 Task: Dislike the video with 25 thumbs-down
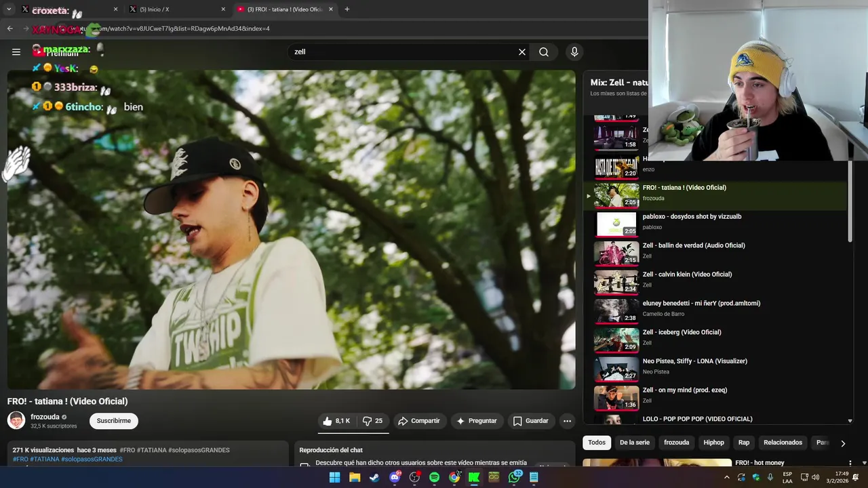373,421
